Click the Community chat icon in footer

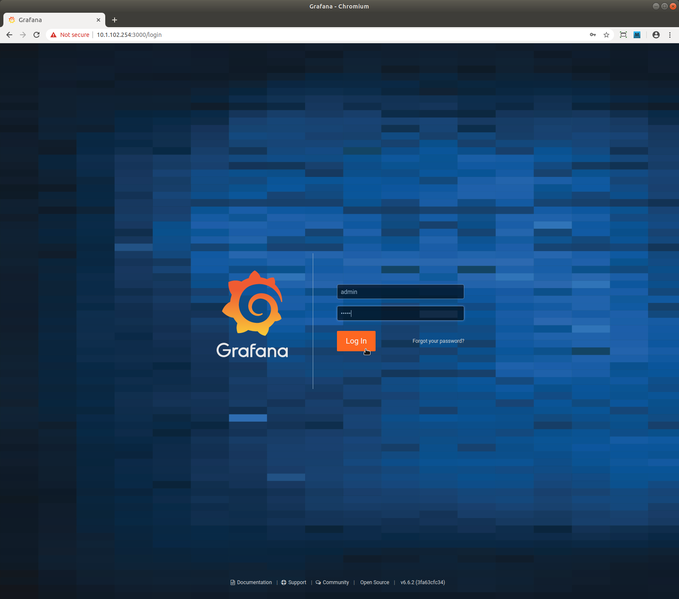[318, 582]
